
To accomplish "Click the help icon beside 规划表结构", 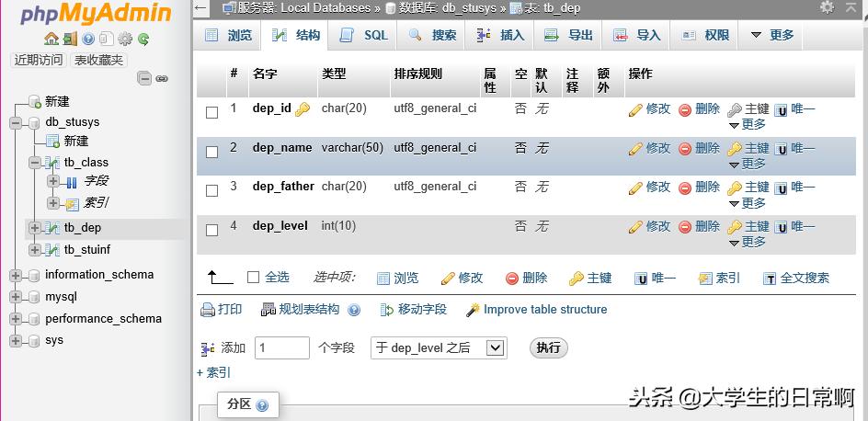I will pos(354,310).
